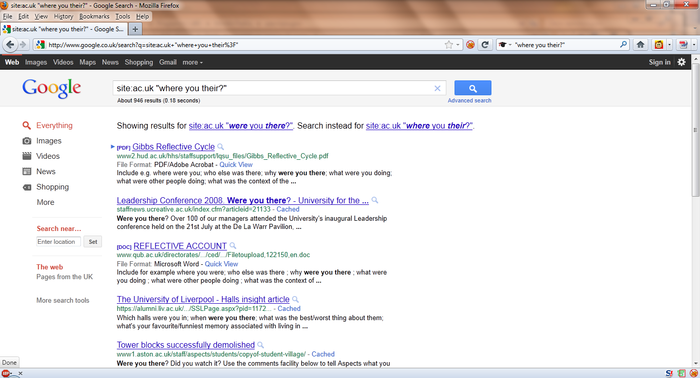
Task: Open a new tab with the plus button
Action: click(135, 29)
